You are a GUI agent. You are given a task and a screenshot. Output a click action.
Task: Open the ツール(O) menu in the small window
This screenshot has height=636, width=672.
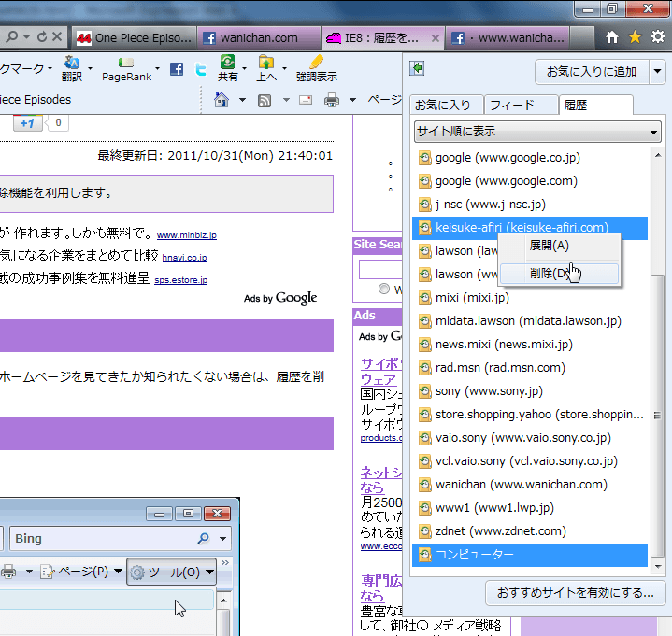[x=171, y=572]
